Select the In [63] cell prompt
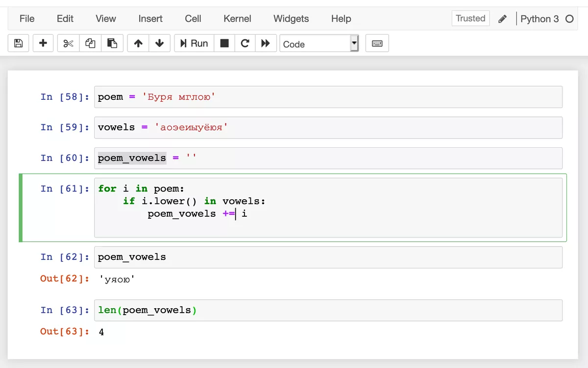 [65, 310]
